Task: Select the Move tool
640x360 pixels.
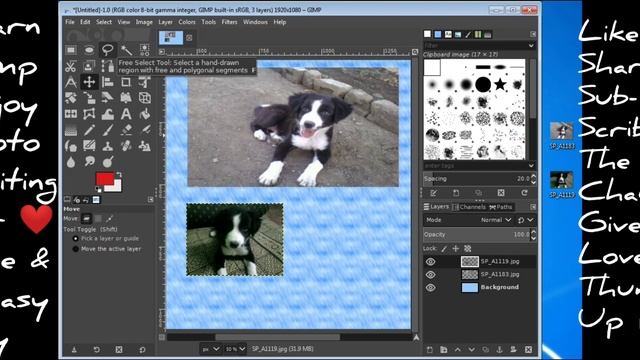Action: [x=89, y=82]
